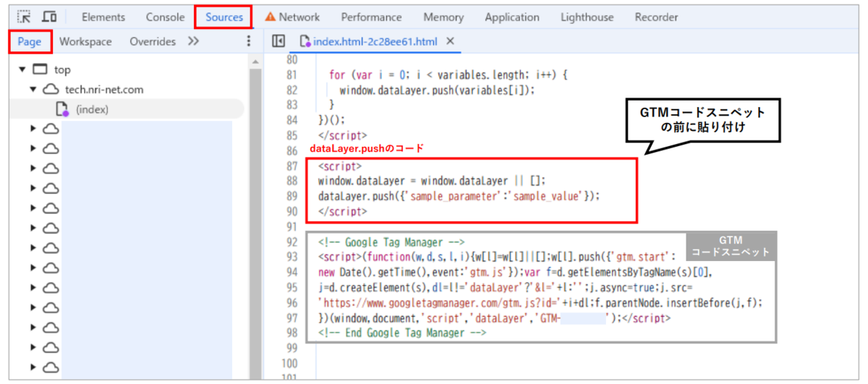Select the Page navigator tab
868x384 pixels.
pyautogui.click(x=30, y=41)
